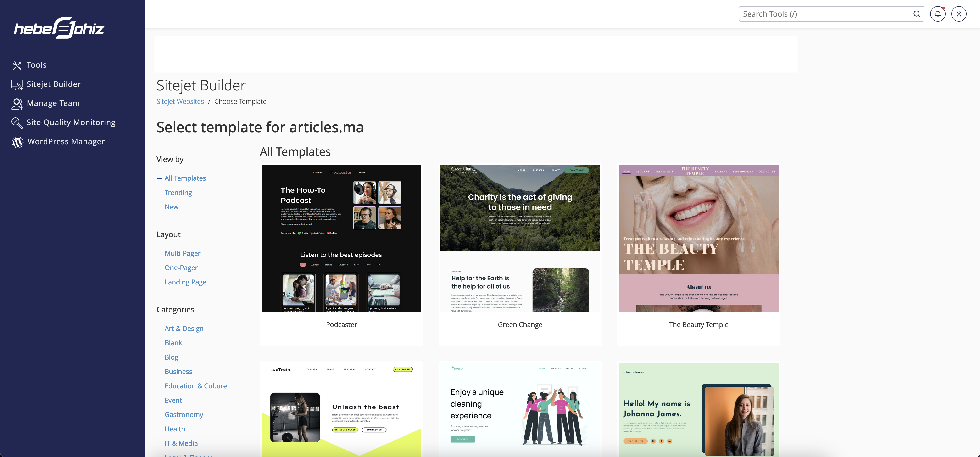Open the Tools wrench icon in sidebar
The width and height of the screenshot is (980, 457).
[x=17, y=66]
